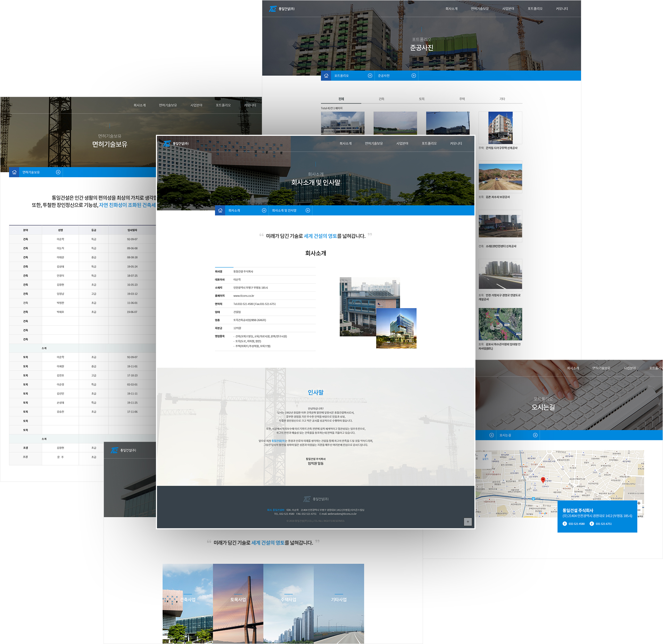
Task: Click the 인천광역시 부평구 부평동 185-6 address row
Action: 265,288
